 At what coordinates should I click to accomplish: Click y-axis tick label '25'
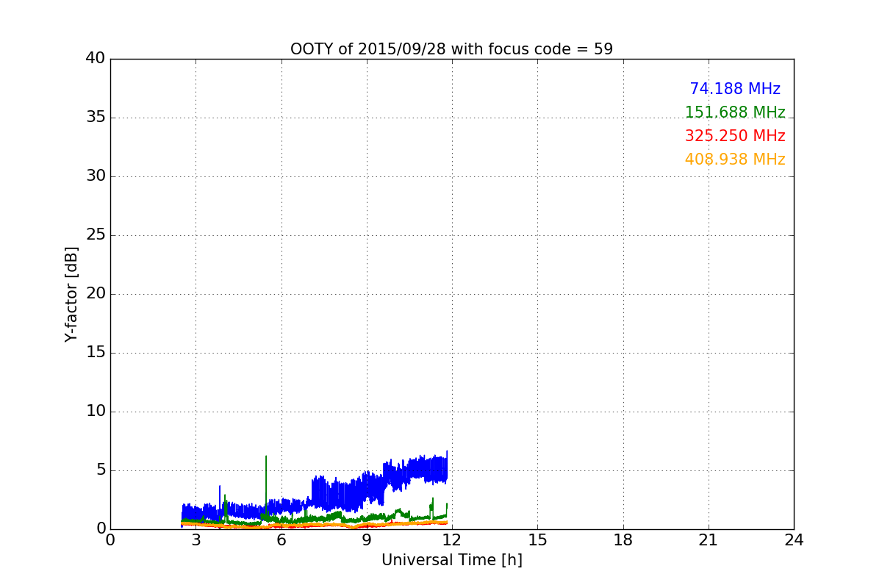(96, 235)
